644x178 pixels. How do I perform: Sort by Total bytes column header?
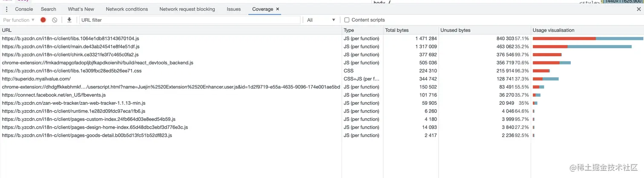(411, 30)
